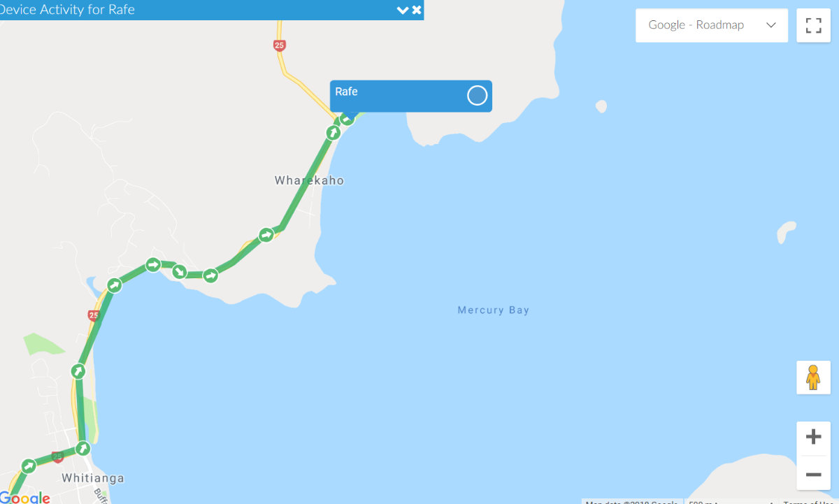Close the Device Activity for Rafe panel
Screen dimensions: 839x504
tap(417, 10)
